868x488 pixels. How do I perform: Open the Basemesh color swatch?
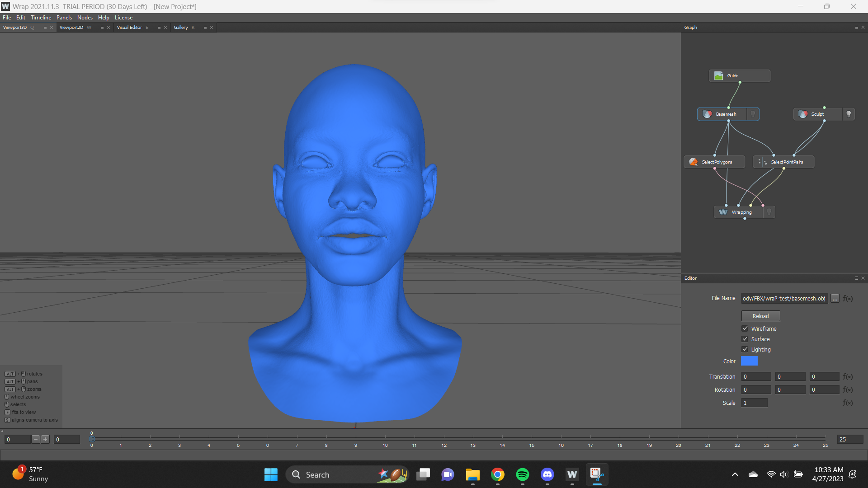click(749, 361)
